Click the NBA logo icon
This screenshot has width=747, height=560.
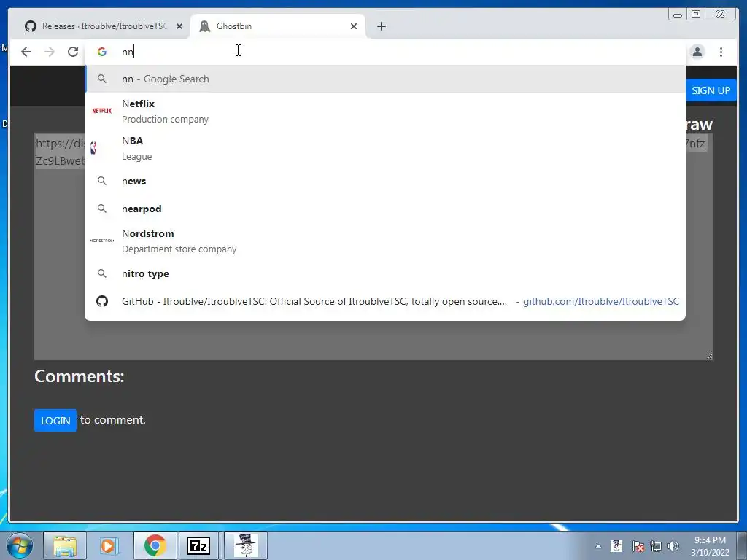[x=94, y=148]
